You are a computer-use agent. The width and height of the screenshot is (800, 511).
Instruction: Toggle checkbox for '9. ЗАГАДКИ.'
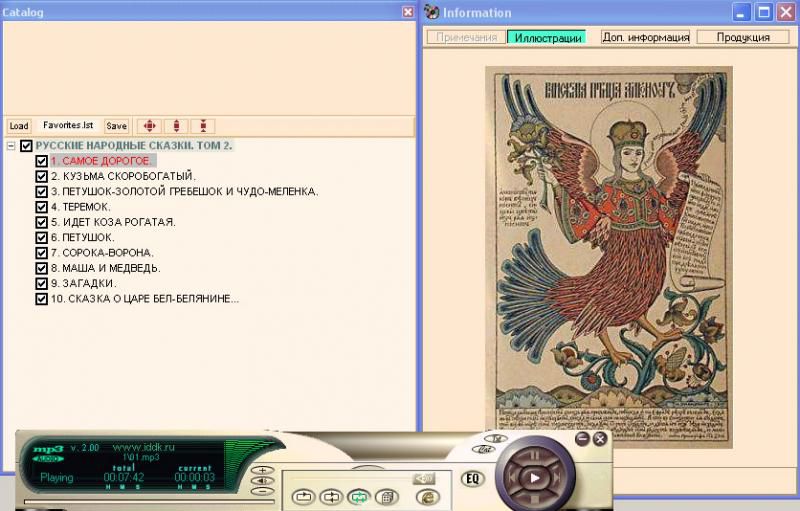click(41, 283)
